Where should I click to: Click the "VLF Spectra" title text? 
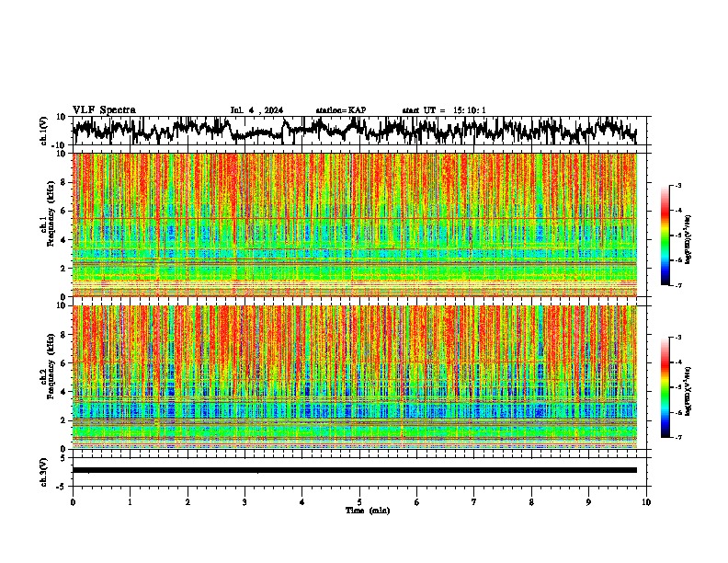pos(104,110)
